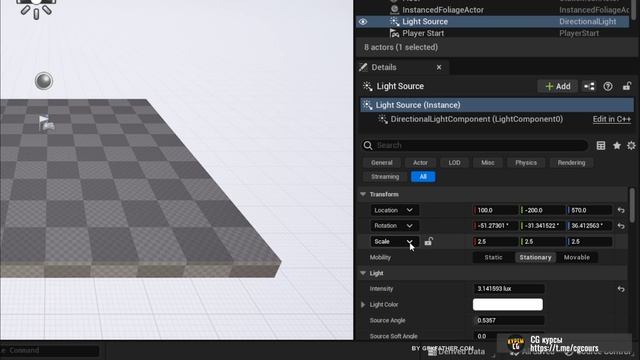Select Light Source row in outliner

click(493, 22)
